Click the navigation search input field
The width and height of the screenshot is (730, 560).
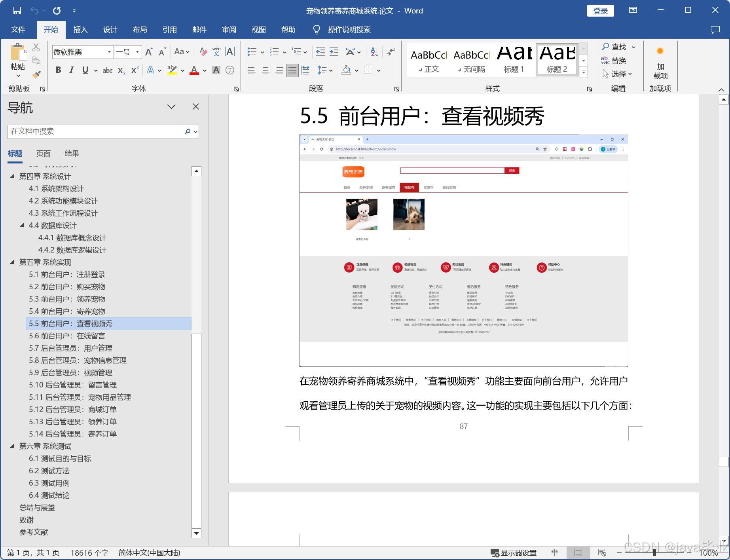(95, 131)
